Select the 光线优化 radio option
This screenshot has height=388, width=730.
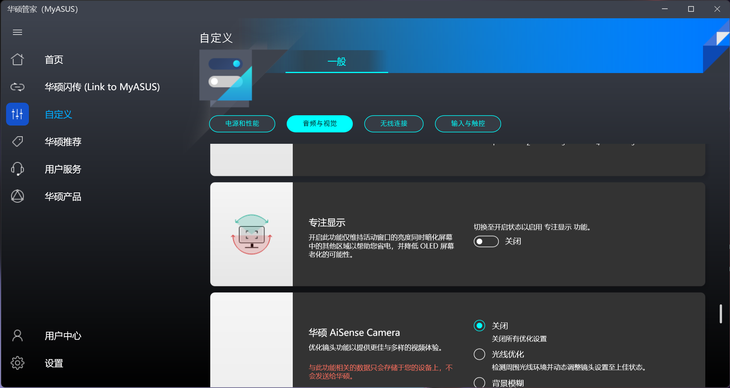pyautogui.click(x=479, y=354)
